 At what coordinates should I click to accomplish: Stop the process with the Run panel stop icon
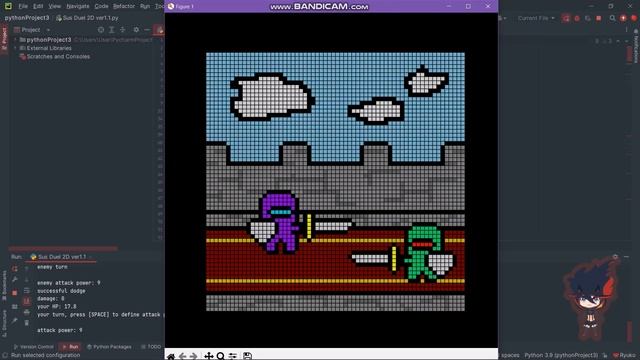coord(15,293)
